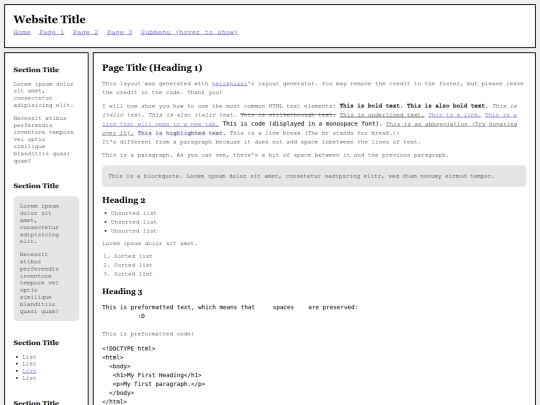Image resolution: width=540 pixels, height=405 pixels.
Task: Click 'This is a paragraph.' sentence
Action: pyautogui.click(x=136, y=155)
